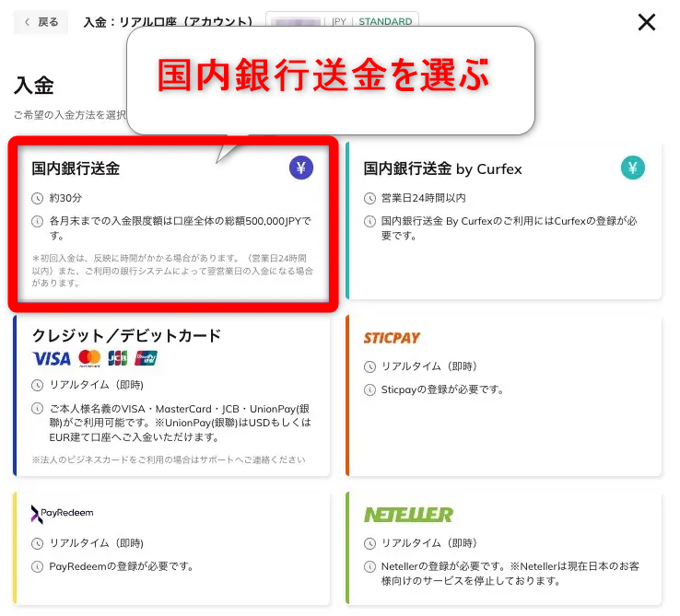Screen dimensions: 680x616
Task: Click the STICPAY logo
Action: click(392, 338)
